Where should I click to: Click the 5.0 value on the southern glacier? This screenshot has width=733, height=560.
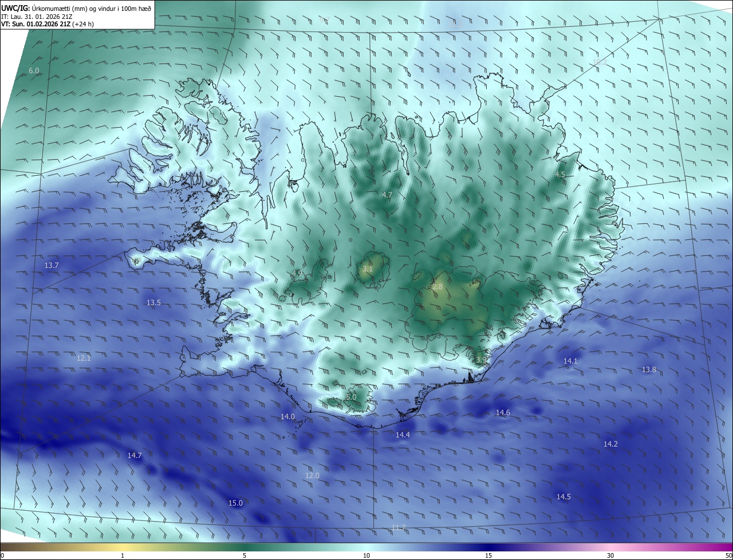pos(351,397)
